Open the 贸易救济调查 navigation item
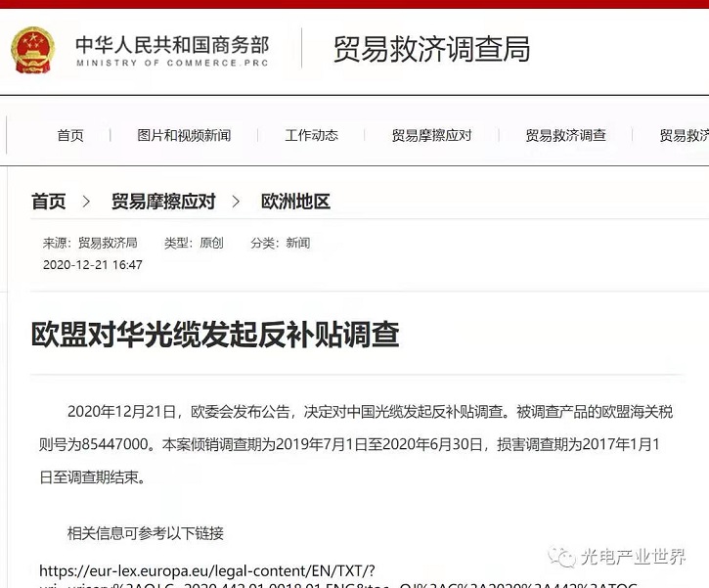Screen dimensions: 709x588 point(565,135)
